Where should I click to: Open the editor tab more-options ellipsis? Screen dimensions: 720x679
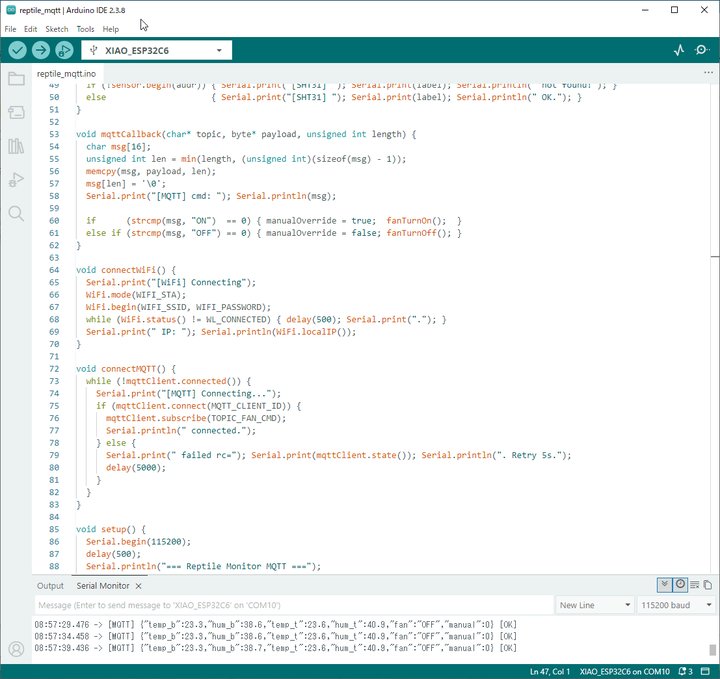tap(709, 73)
